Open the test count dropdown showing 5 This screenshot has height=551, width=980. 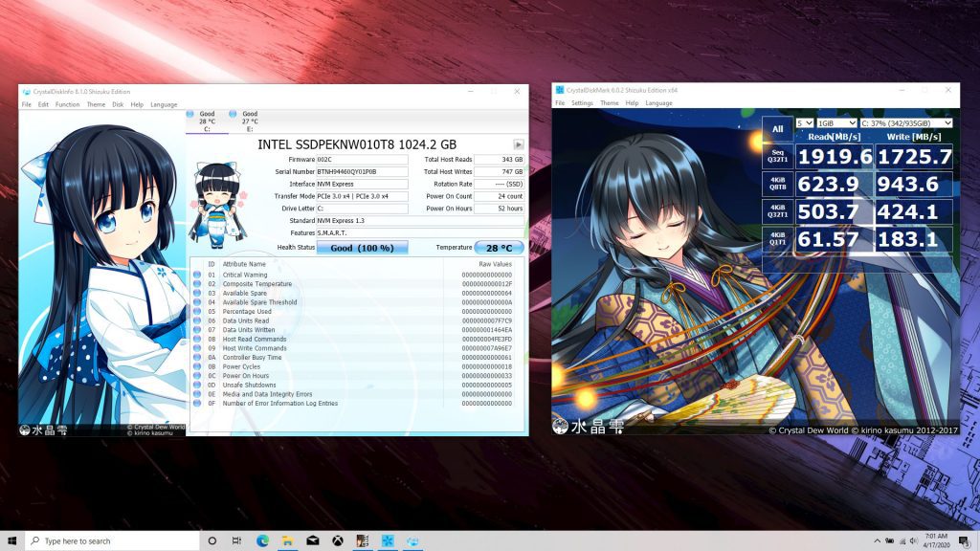coord(803,122)
